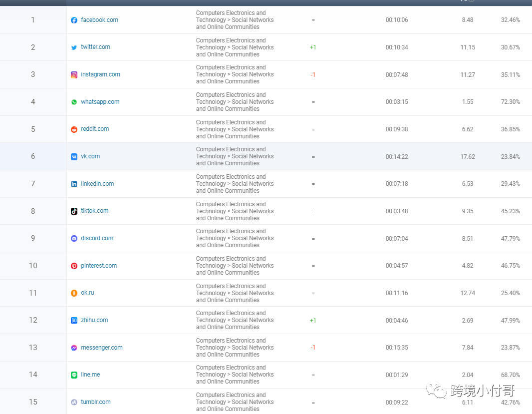
Task: Click the Discord logo icon
Action: 74,239
